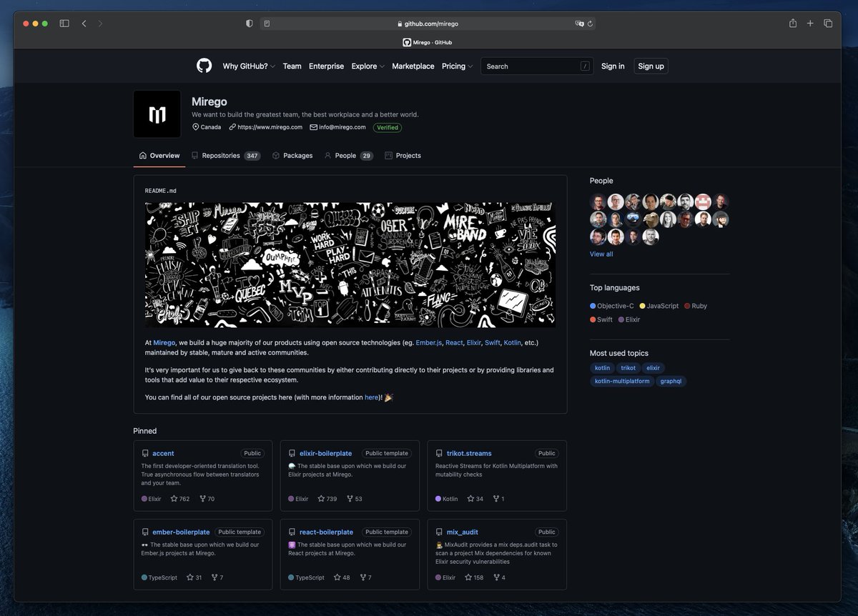The width and height of the screenshot is (858, 616).
Task: Switch to the Packages tab
Action: click(292, 156)
